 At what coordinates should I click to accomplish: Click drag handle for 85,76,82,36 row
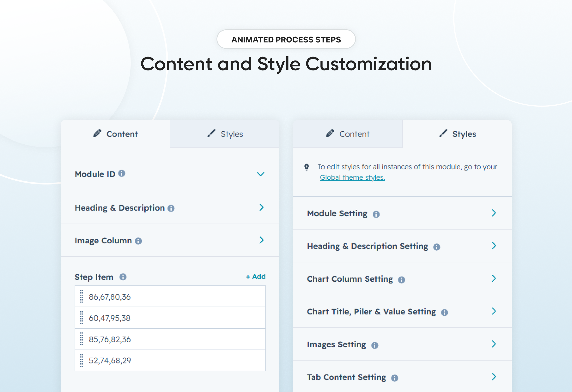point(82,339)
